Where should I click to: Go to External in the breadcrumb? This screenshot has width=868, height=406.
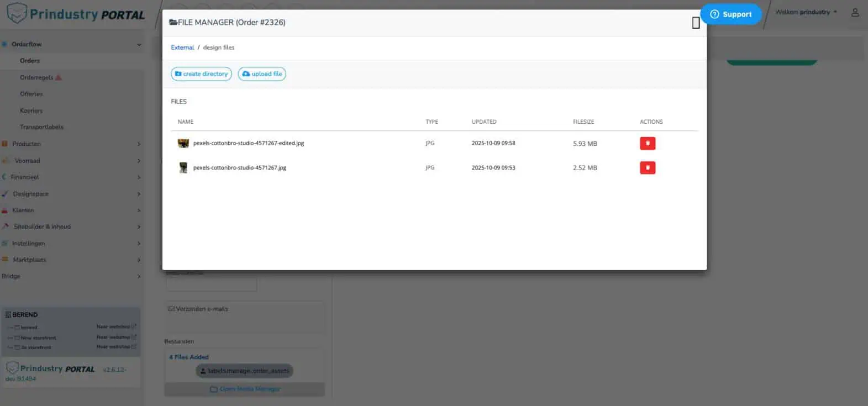182,48
